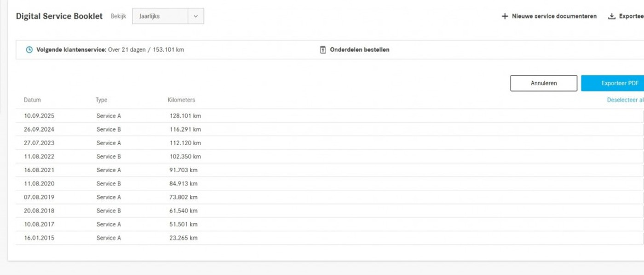Click the 102.350 km mileage value
This screenshot has width=644, height=275.
pyautogui.click(x=185, y=157)
